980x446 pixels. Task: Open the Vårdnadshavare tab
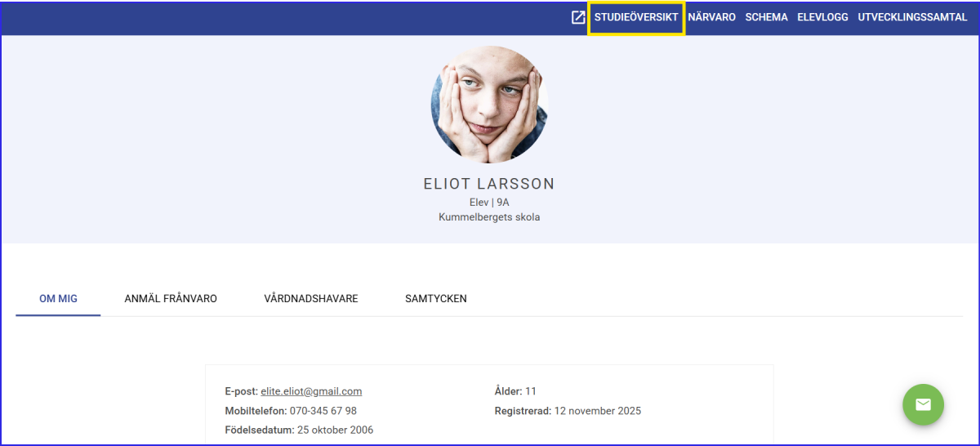click(x=311, y=299)
